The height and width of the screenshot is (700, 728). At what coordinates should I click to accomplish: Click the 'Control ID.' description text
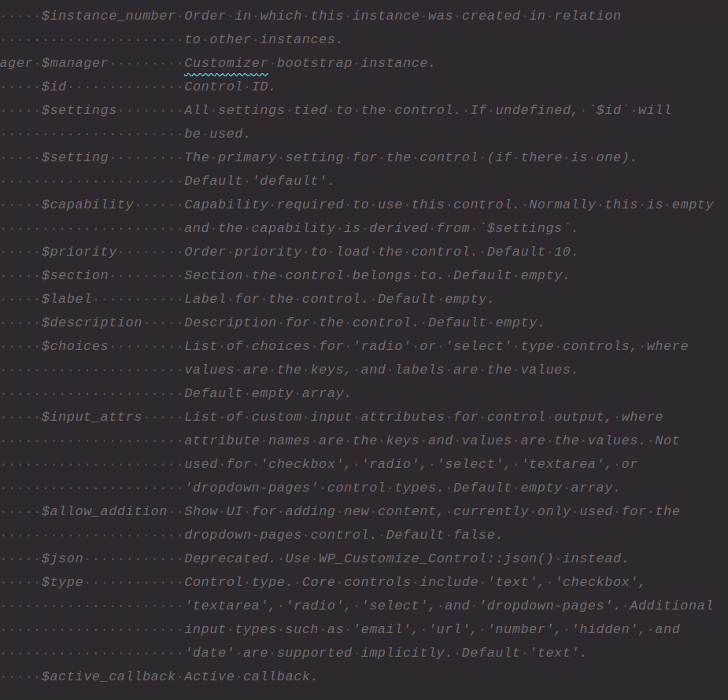tap(230, 87)
